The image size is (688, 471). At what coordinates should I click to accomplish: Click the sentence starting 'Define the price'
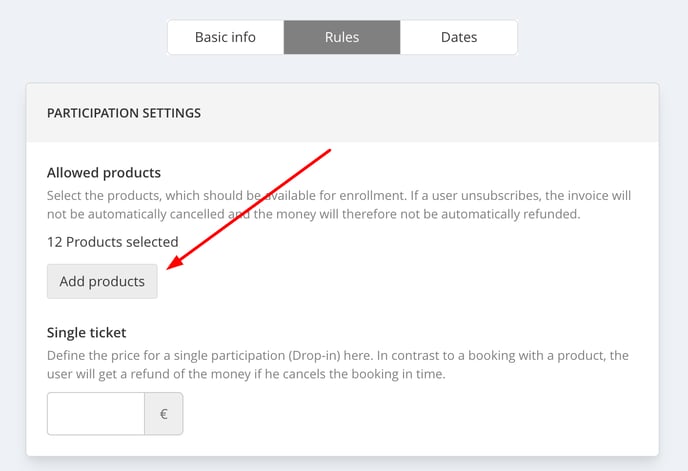click(210, 355)
